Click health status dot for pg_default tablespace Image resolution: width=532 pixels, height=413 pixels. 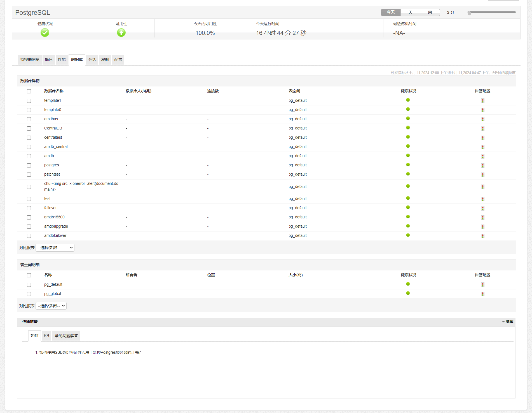pyautogui.click(x=408, y=284)
